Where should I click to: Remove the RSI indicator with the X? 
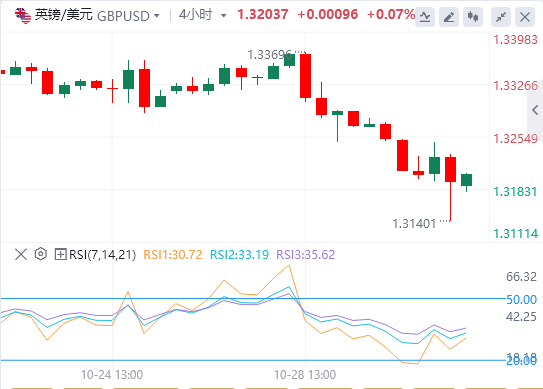coord(21,255)
